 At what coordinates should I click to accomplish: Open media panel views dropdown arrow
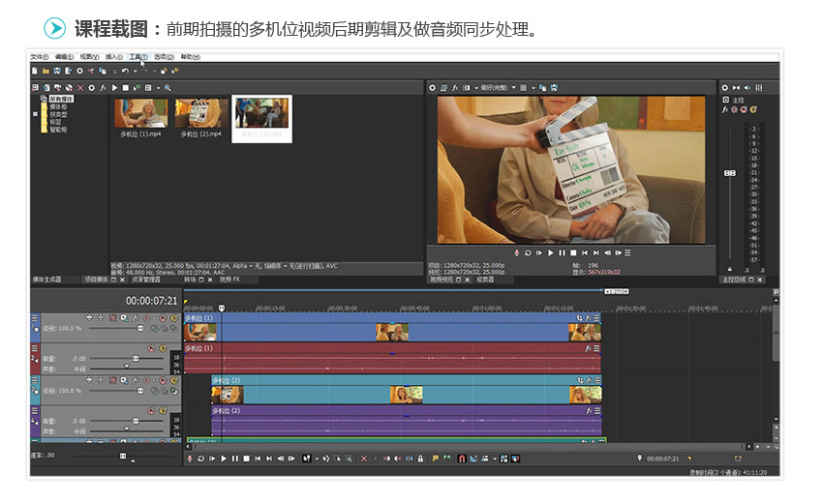point(158,88)
